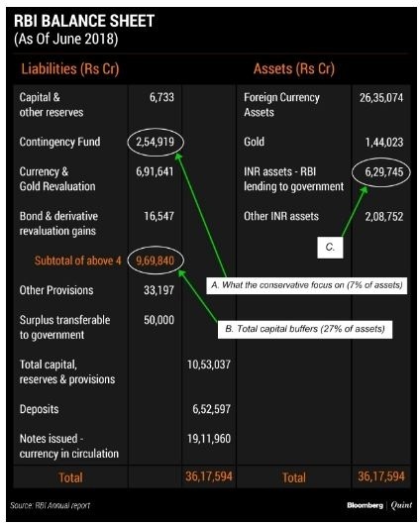This screenshot has width=420, height=524.
Task: Select the '(As Of June 2018)' subtitle
Action: coord(65,39)
